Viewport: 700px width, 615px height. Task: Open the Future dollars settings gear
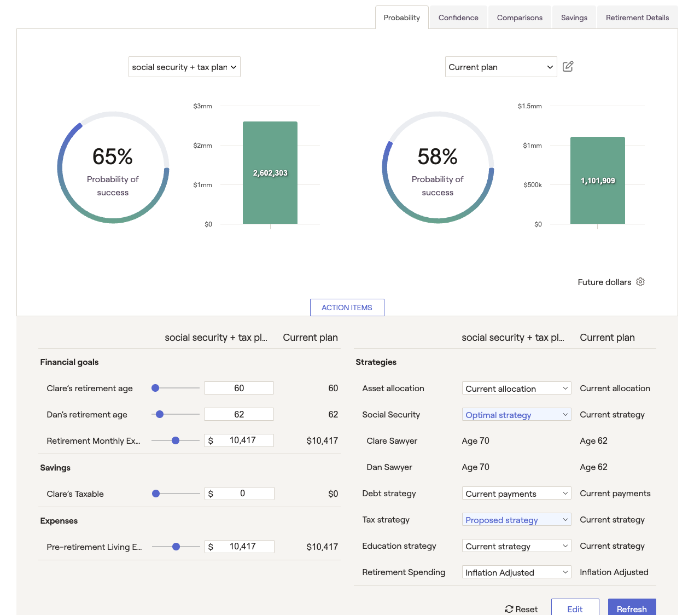point(640,282)
